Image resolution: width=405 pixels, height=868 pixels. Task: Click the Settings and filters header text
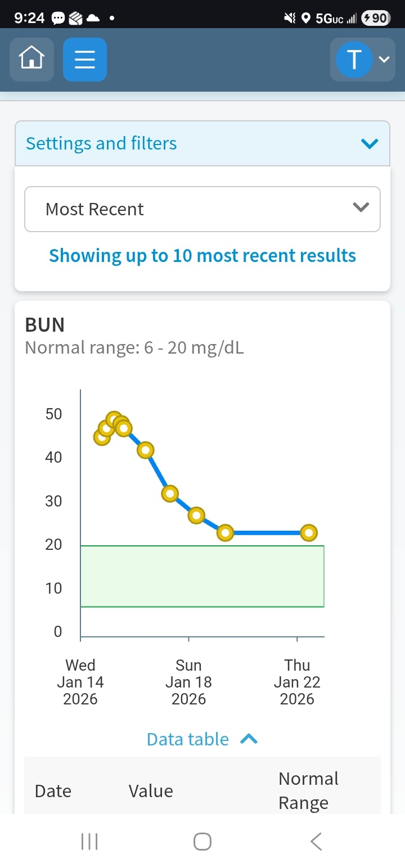[x=101, y=144]
